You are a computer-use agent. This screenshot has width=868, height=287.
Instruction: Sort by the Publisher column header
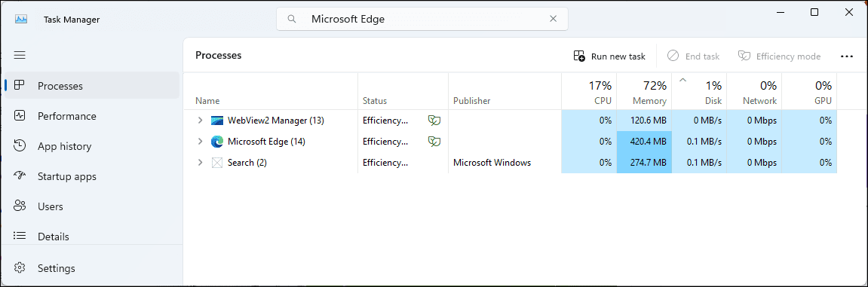pyautogui.click(x=505, y=91)
